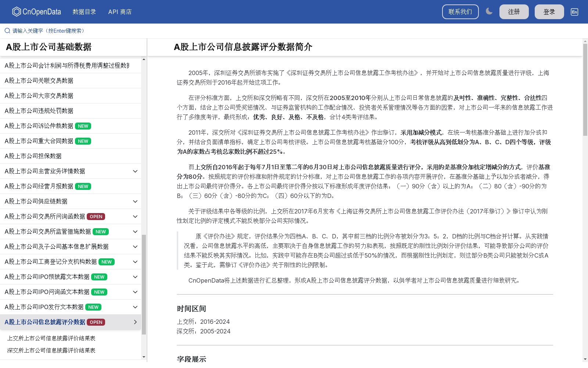Click NEW badge on 诉讼仲裁数据

coord(83,126)
